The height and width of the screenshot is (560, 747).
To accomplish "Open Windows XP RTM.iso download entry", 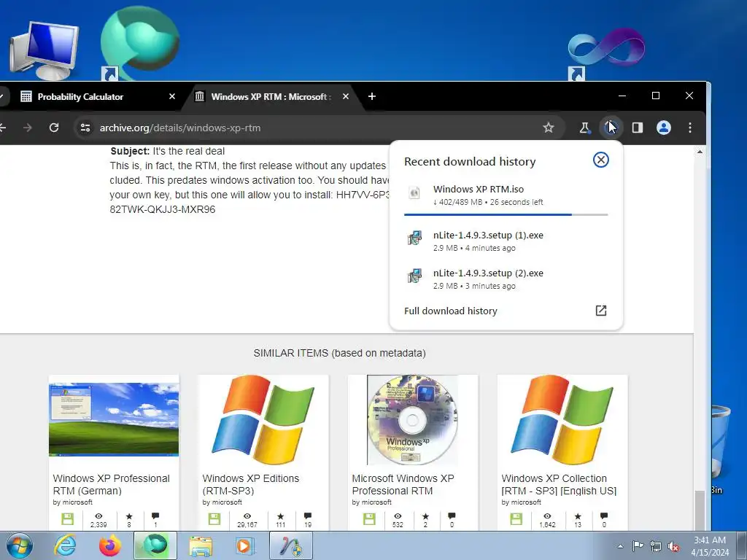I will (506, 195).
